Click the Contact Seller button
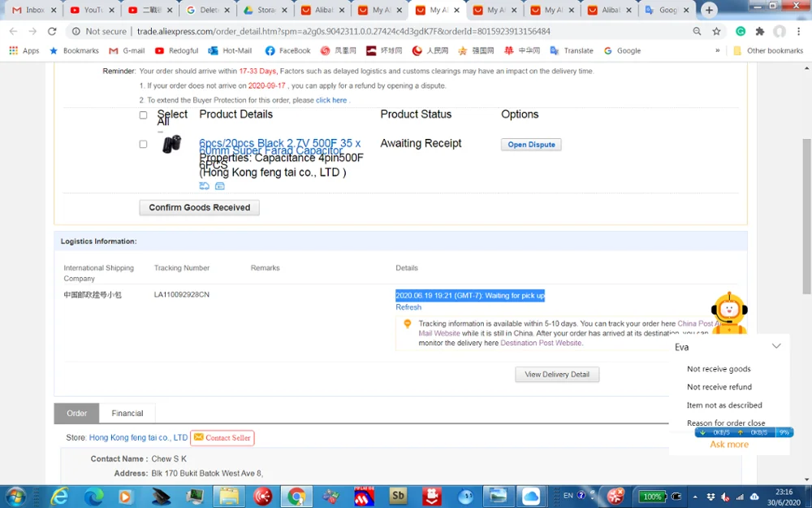Viewport: 812px width, 508px height. click(x=222, y=437)
